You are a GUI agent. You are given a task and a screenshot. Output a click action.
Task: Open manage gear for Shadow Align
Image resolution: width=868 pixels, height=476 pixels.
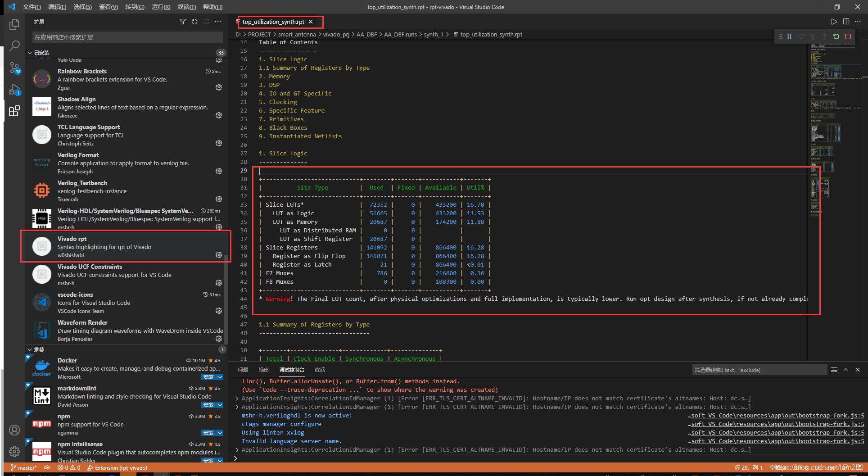point(219,115)
